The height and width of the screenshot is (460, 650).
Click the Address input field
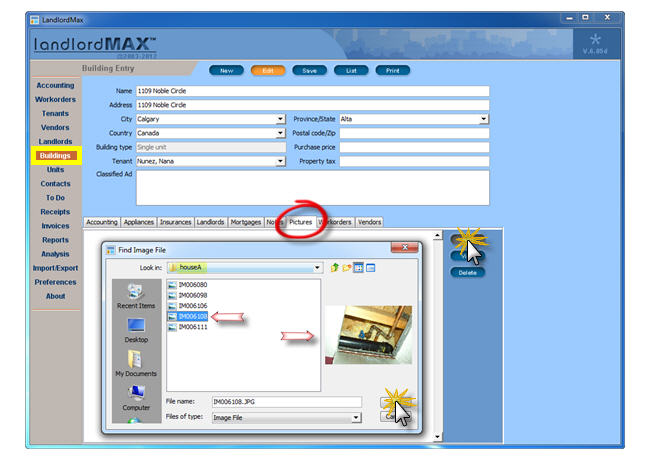click(x=313, y=105)
